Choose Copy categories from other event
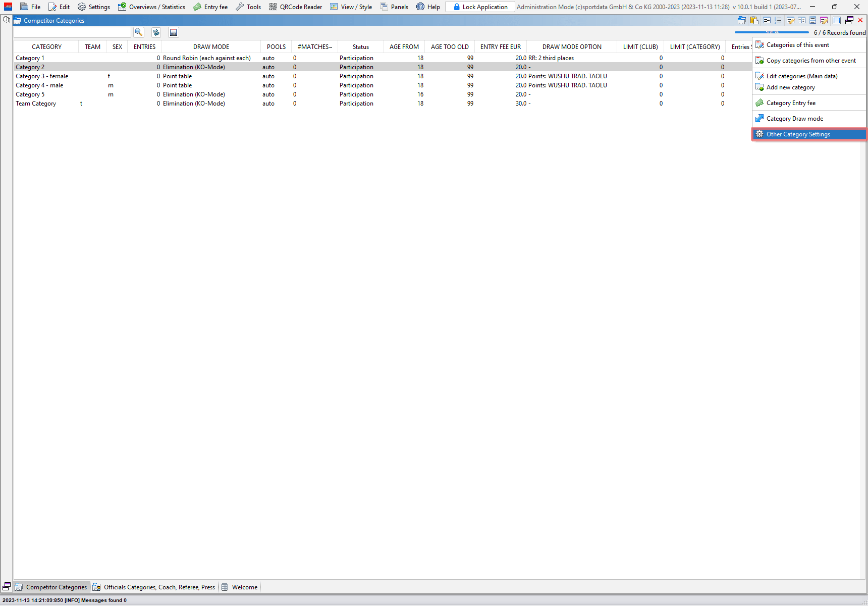 point(810,61)
